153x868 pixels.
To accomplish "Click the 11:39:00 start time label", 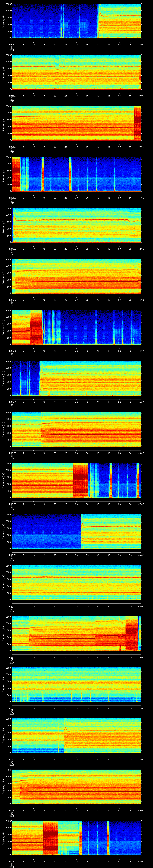I will [12, 147].
